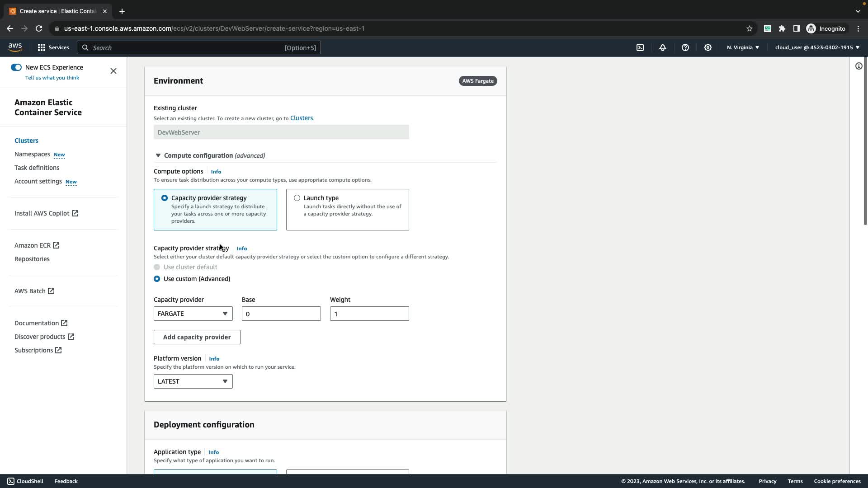Open the notifications bell icon
The image size is (868, 488).
663,47
